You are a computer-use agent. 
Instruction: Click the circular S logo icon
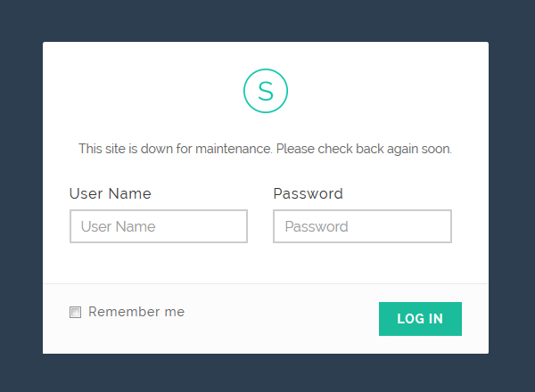266,91
